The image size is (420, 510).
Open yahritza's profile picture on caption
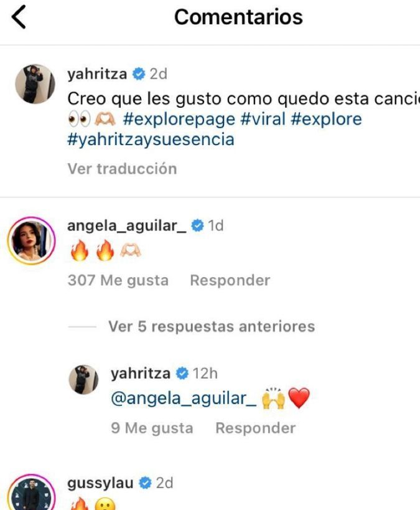(x=35, y=84)
